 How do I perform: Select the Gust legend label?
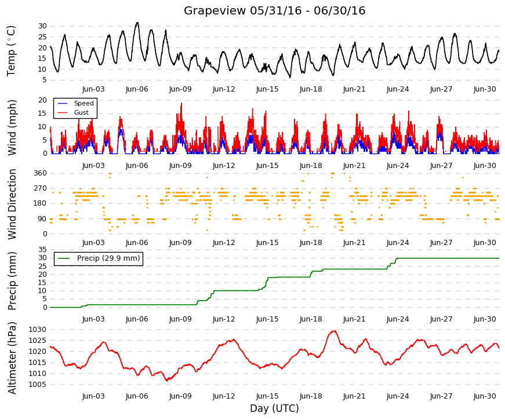pos(81,112)
